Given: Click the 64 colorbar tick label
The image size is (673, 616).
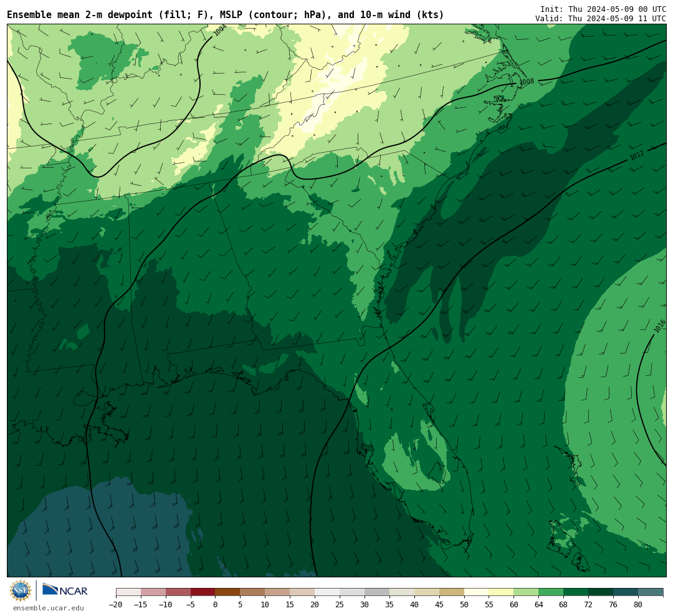Looking at the screenshot, I should click(x=539, y=605).
